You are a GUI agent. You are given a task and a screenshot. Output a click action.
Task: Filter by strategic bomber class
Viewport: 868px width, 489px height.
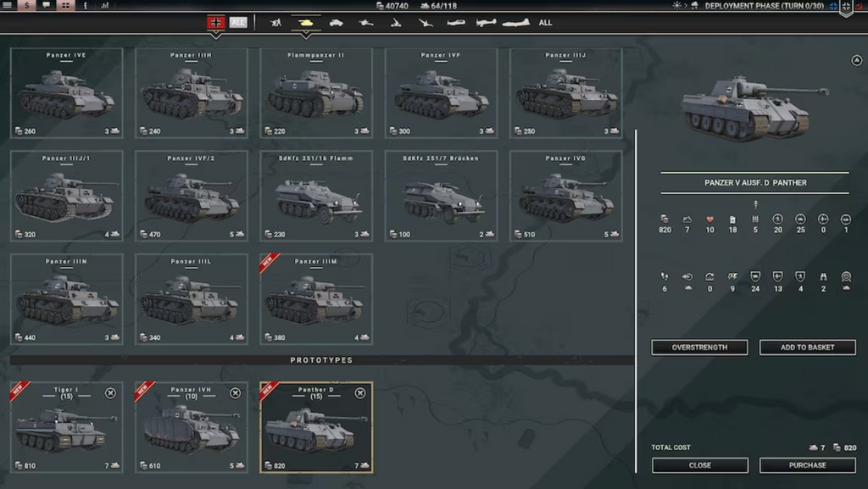coord(516,23)
